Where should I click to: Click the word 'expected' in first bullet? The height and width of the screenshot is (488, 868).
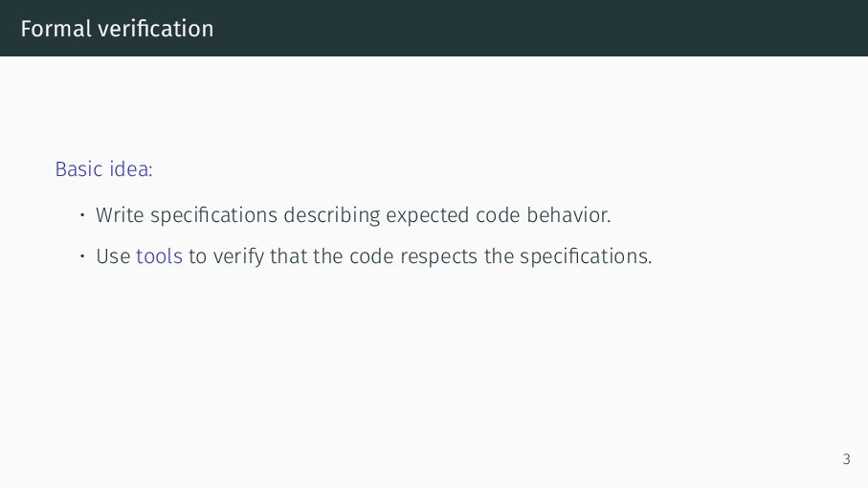pyautogui.click(x=428, y=216)
